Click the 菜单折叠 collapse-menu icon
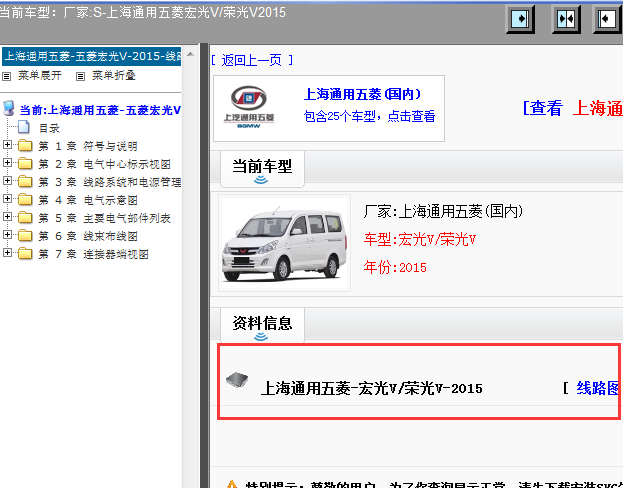623x488 pixels. pyautogui.click(x=80, y=76)
